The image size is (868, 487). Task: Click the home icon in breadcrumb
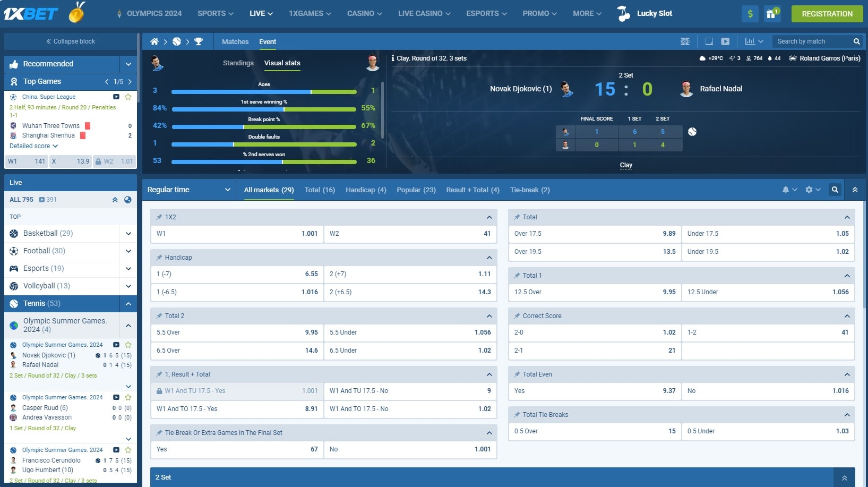154,41
